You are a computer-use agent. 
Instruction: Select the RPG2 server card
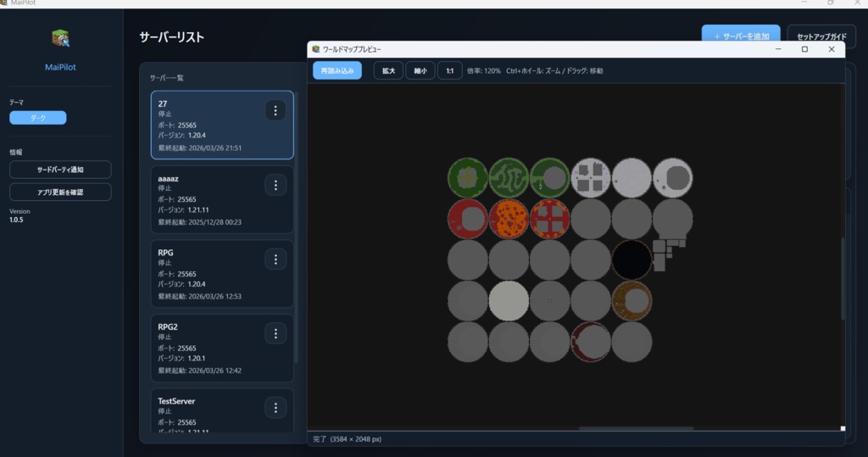coord(222,348)
